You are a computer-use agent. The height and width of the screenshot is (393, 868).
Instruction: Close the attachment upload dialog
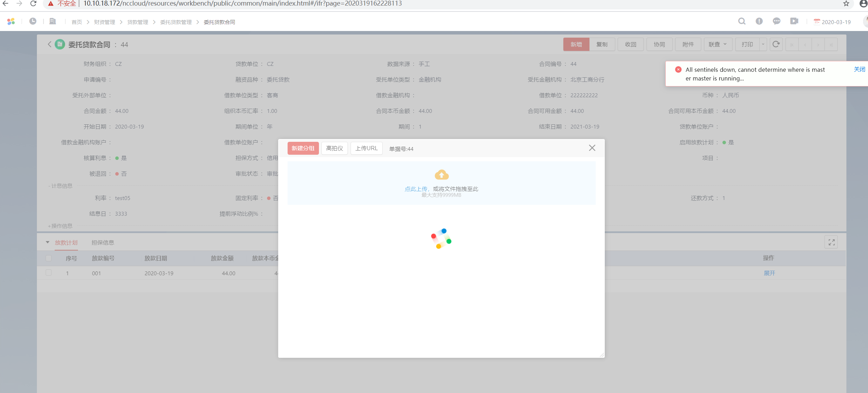point(592,148)
